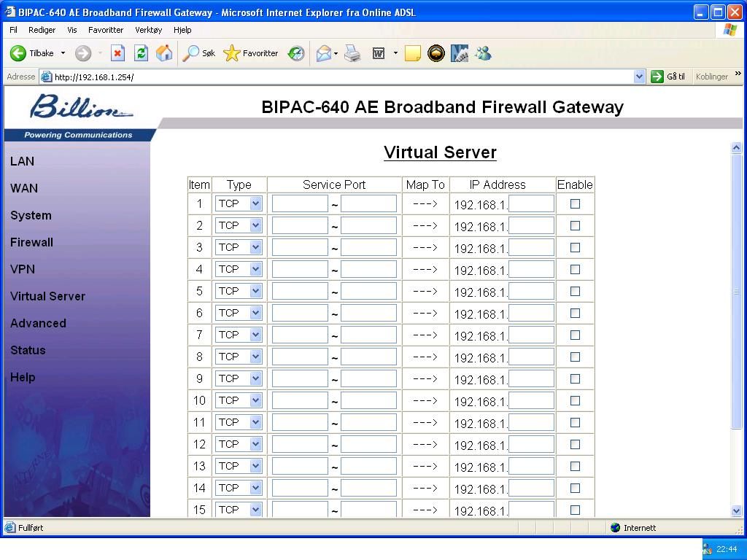Expand TCP type selector in row 7

[239, 335]
